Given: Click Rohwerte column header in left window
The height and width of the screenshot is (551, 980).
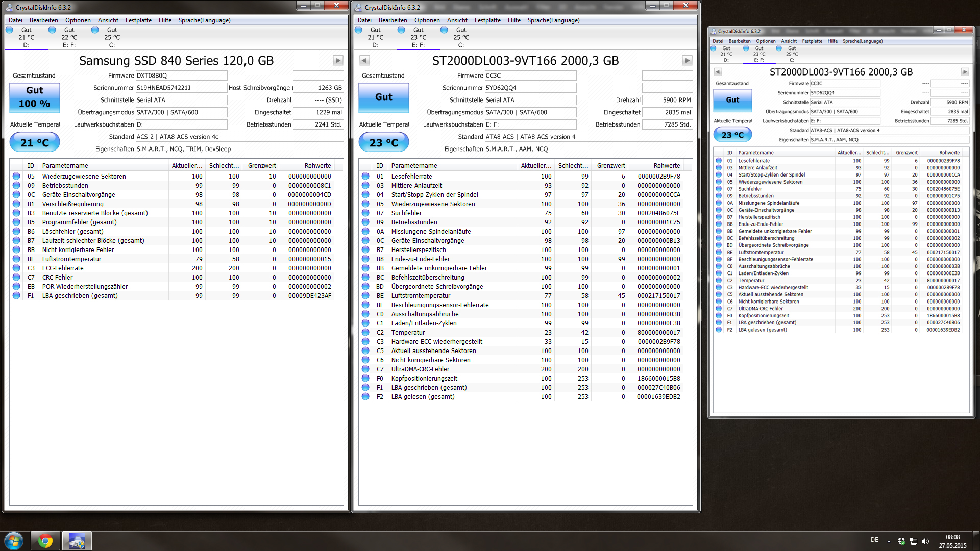Looking at the screenshot, I should (317, 166).
